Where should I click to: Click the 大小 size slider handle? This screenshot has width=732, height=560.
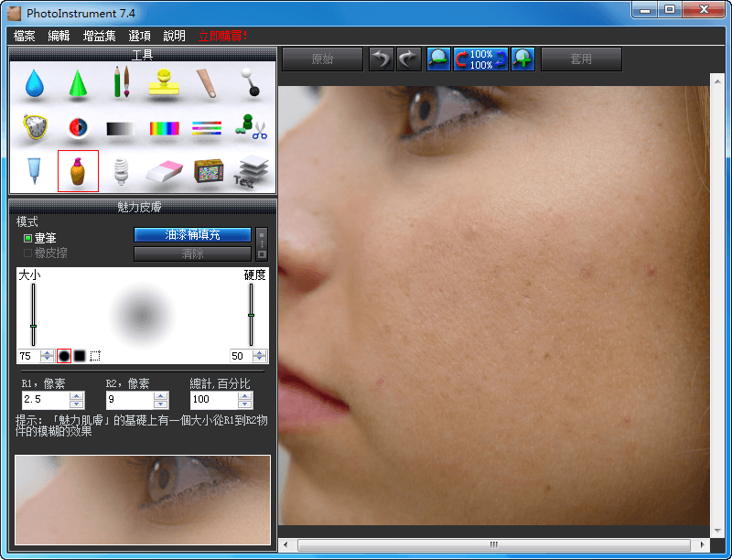point(33,326)
